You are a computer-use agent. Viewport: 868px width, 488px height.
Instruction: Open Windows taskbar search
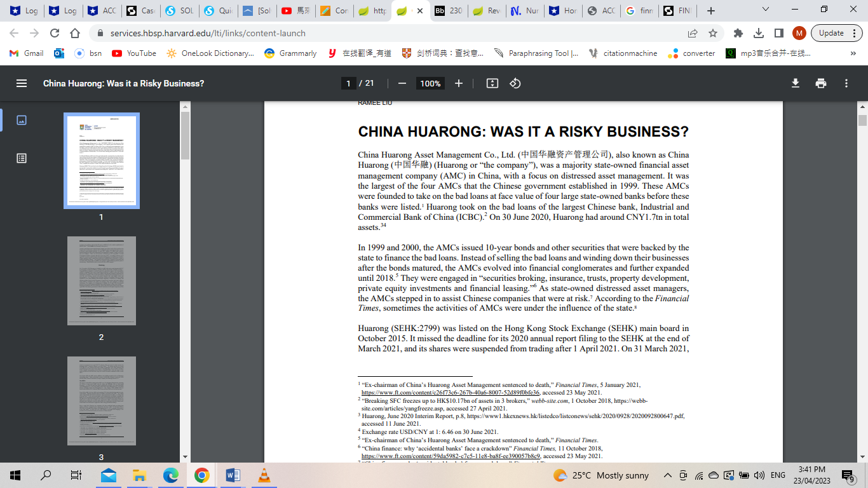[x=46, y=475]
